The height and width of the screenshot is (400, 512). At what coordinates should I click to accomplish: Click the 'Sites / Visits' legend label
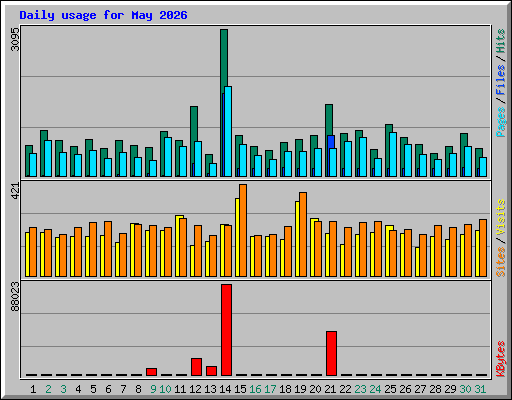pyautogui.click(x=501, y=238)
